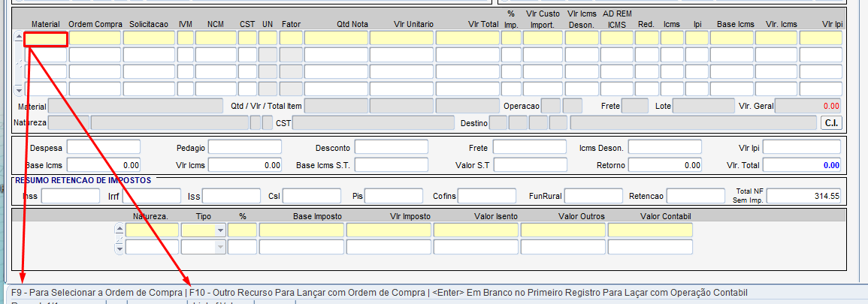Click the Irrf field in the tax retention summary
The height and width of the screenshot is (304, 868).
coord(151,196)
